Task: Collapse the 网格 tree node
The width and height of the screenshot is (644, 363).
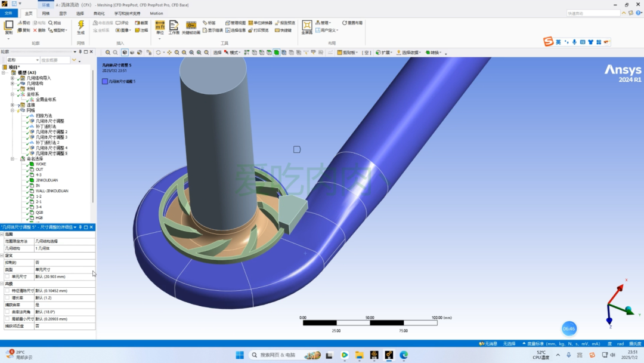Action: pos(13,110)
